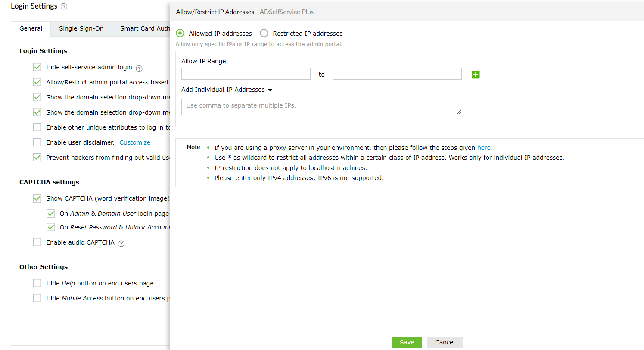
Task: Check Enable audio CAPTCHA option
Action: click(x=37, y=242)
